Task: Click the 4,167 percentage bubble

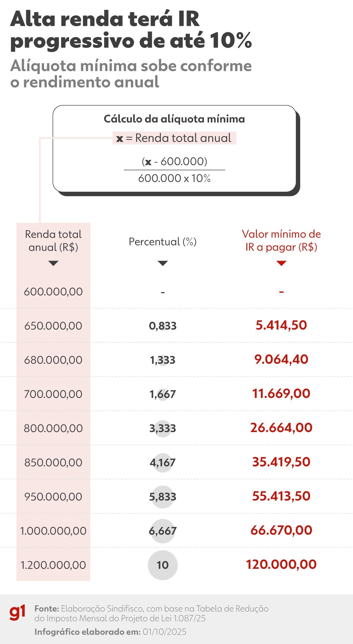Action: coord(163,463)
